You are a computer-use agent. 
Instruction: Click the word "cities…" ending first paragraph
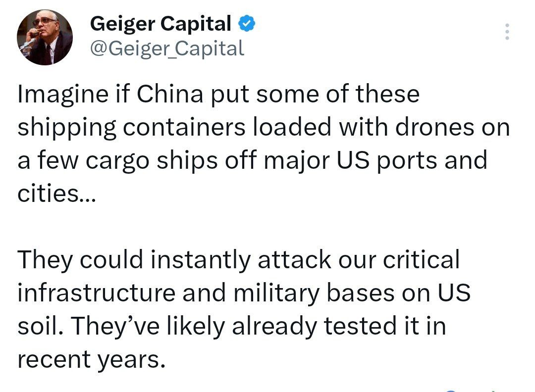[54, 194]
